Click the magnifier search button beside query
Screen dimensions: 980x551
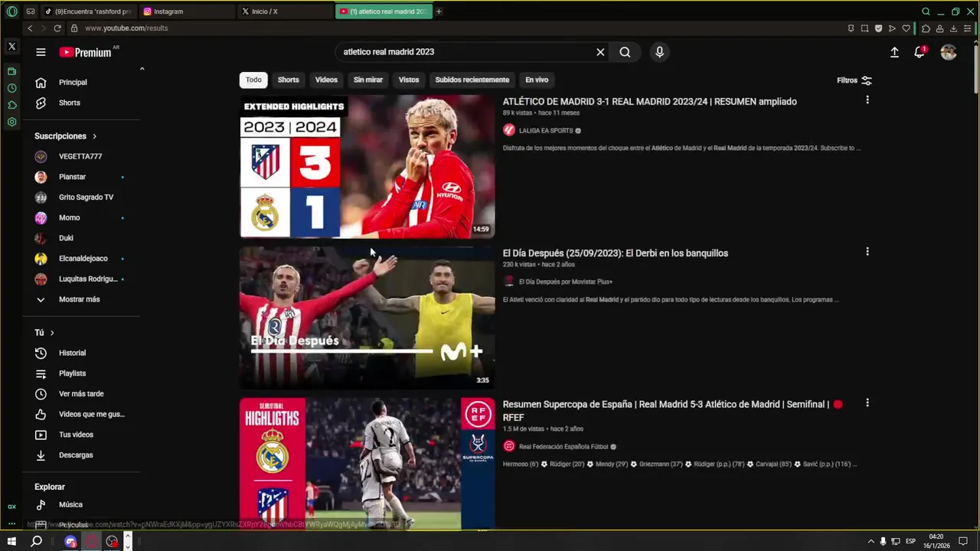(625, 52)
